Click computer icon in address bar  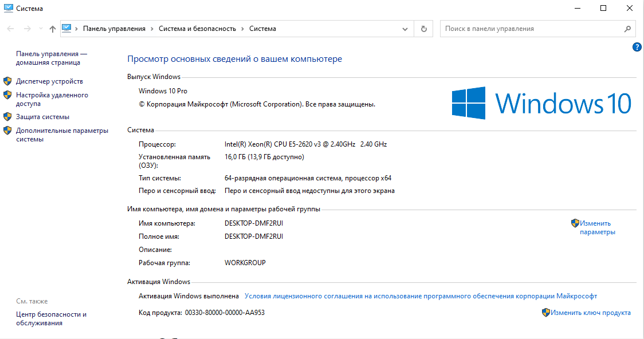[66, 28]
